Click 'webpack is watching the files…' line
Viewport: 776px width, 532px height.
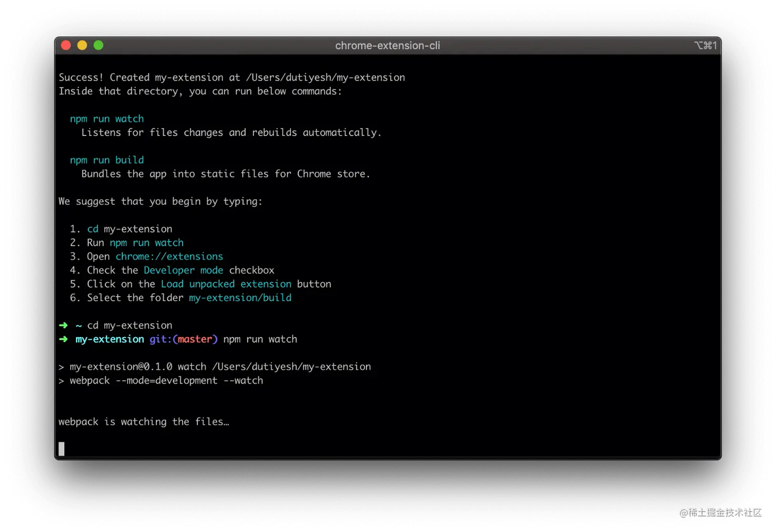[144, 422]
